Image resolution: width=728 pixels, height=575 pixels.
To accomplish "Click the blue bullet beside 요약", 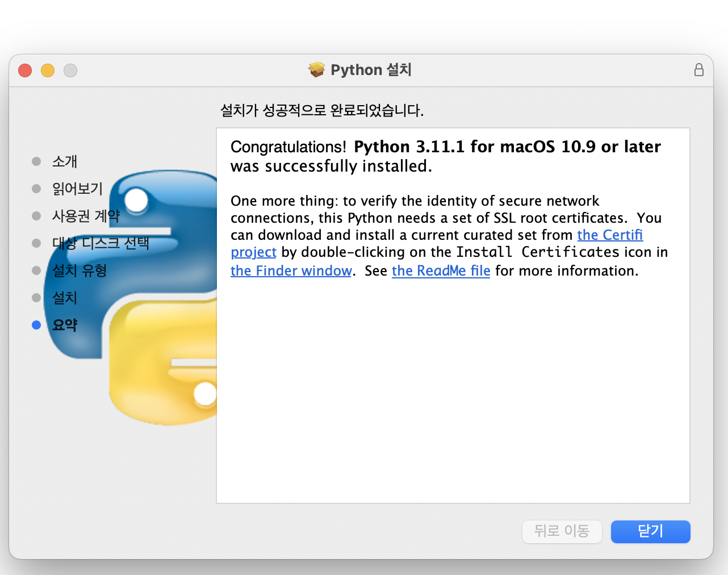I will [36, 325].
